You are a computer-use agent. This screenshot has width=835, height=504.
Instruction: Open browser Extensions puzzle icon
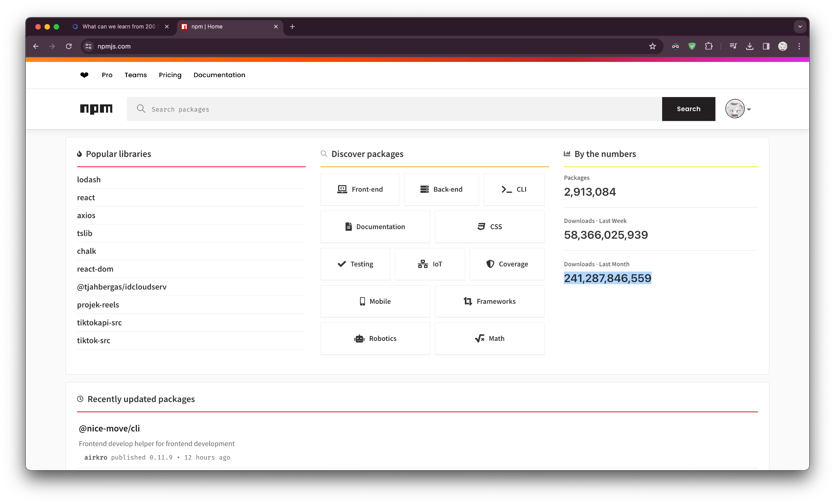point(709,46)
